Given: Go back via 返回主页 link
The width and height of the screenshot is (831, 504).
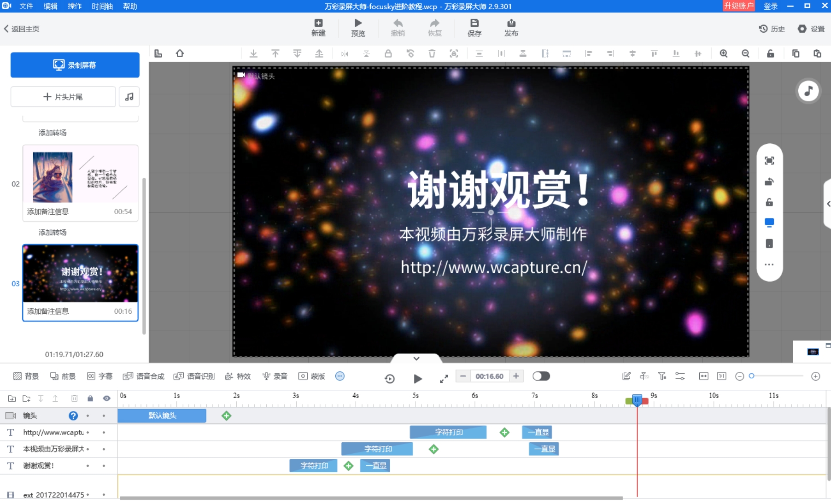Looking at the screenshot, I should (22, 29).
